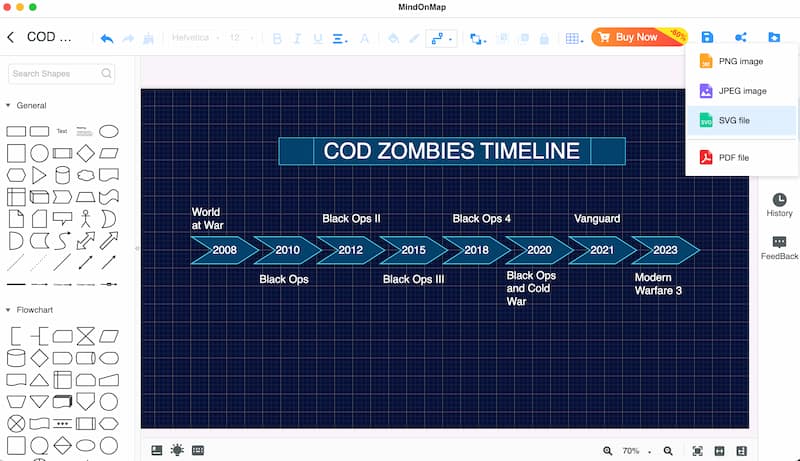Viewport: 800px width, 461px height.
Task: Toggle bold text formatting
Action: (x=277, y=38)
